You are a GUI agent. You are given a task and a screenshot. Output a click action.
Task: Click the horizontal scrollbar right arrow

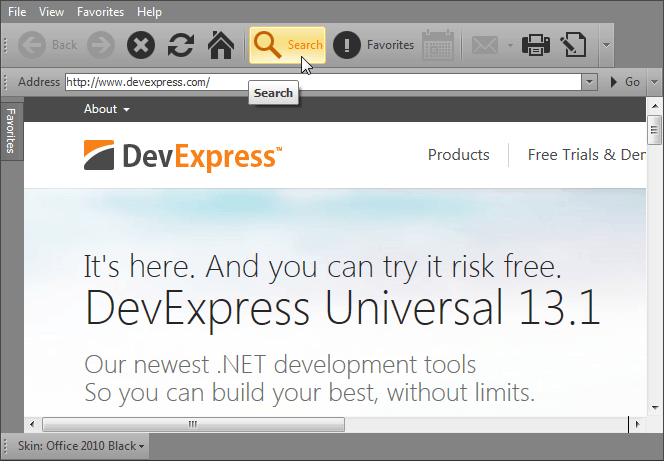pyautogui.click(x=638, y=424)
